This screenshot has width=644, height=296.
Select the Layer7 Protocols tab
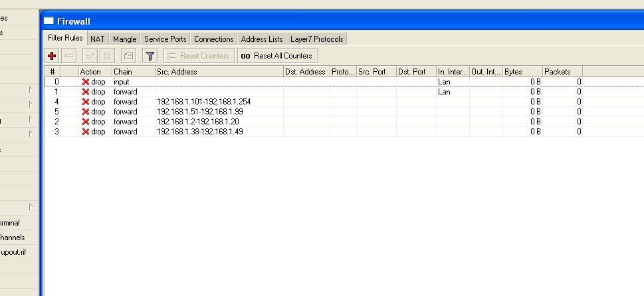(x=316, y=39)
